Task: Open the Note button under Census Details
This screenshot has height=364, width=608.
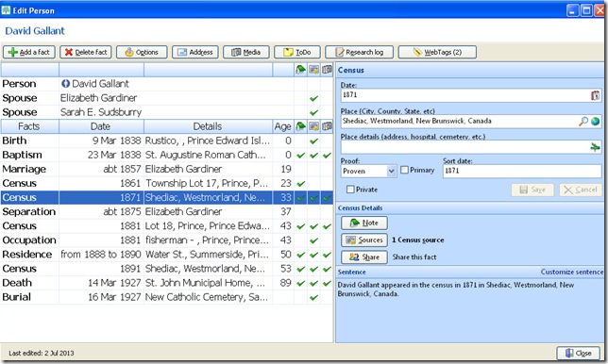Action: (x=364, y=223)
